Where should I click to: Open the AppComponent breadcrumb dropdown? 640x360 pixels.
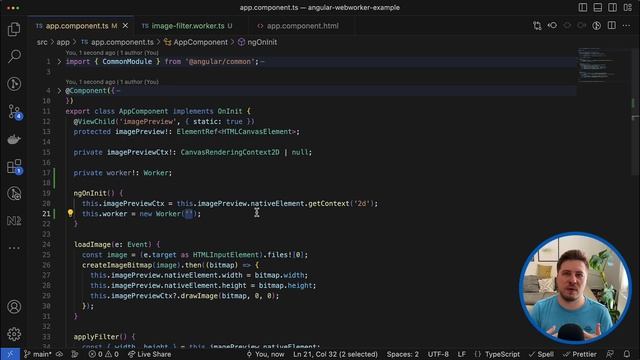coord(196,42)
